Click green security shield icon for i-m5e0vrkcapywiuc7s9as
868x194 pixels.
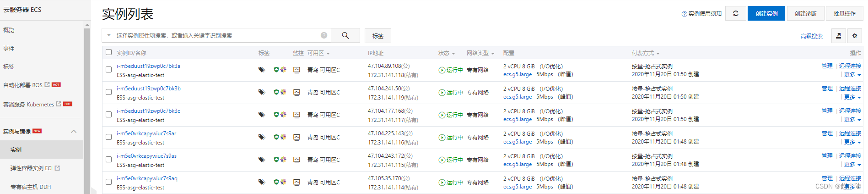(276, 160)
